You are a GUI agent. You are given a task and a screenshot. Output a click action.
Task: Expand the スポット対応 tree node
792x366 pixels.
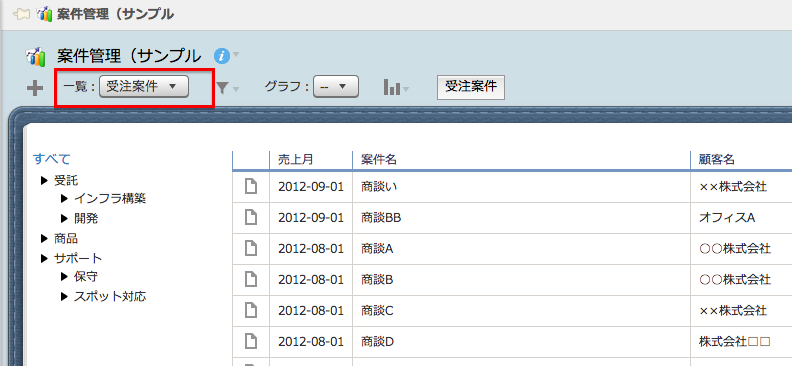pyautogui.click(x=64, y=297)
